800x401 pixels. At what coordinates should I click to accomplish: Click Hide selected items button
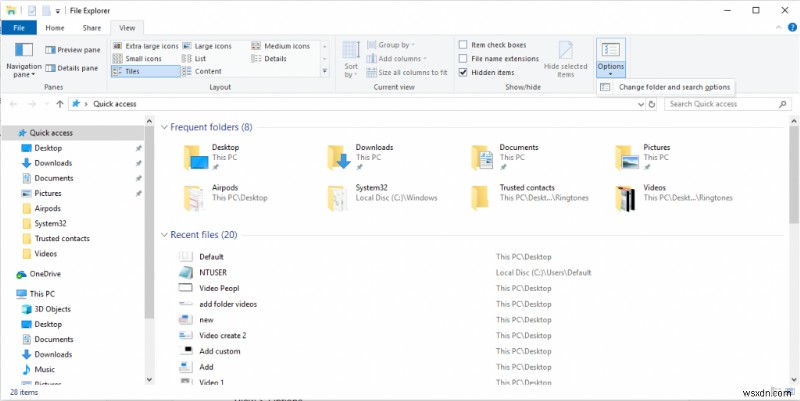coord(565,60)
